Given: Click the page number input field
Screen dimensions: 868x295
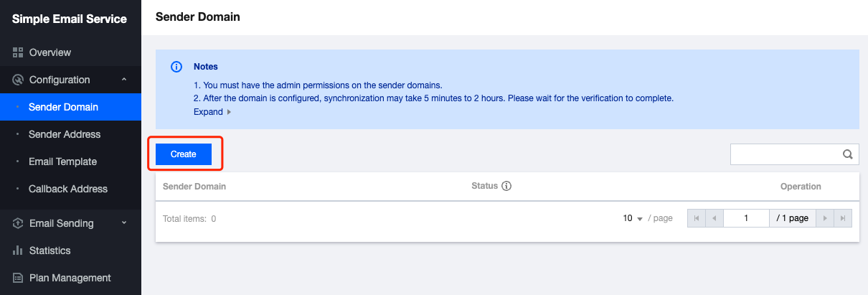Looking at the screenshot, I should tap(746, 218).
